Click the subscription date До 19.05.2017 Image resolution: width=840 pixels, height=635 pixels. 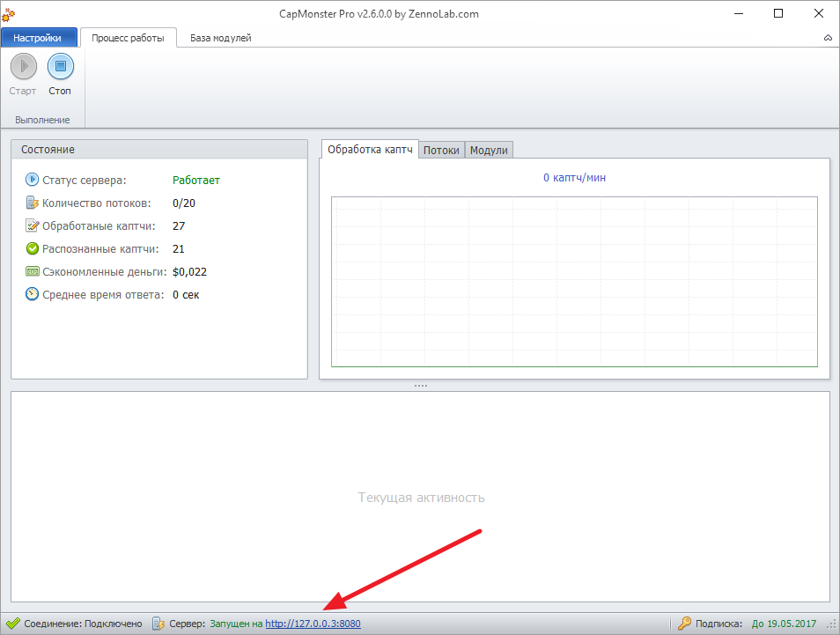(x=784, y=624)
